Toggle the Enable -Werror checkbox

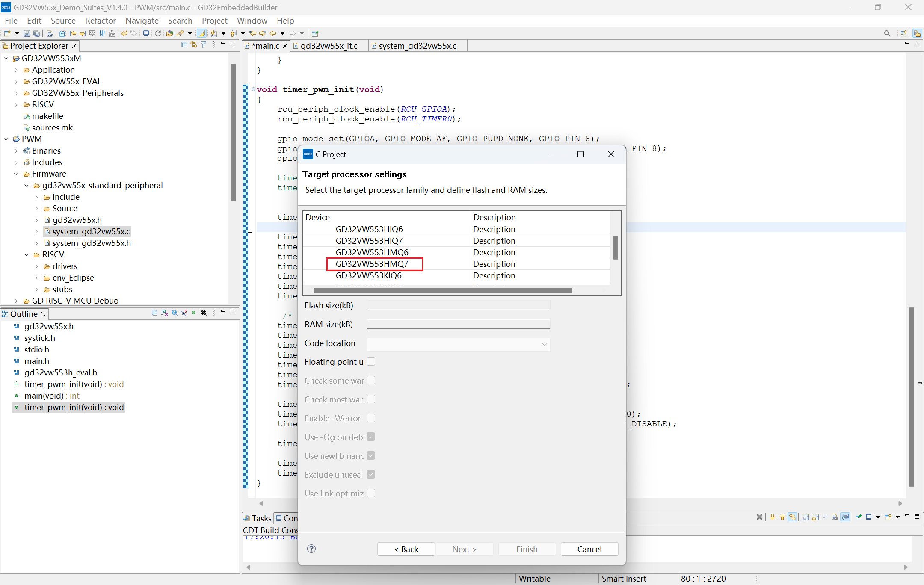pos(371,418)
